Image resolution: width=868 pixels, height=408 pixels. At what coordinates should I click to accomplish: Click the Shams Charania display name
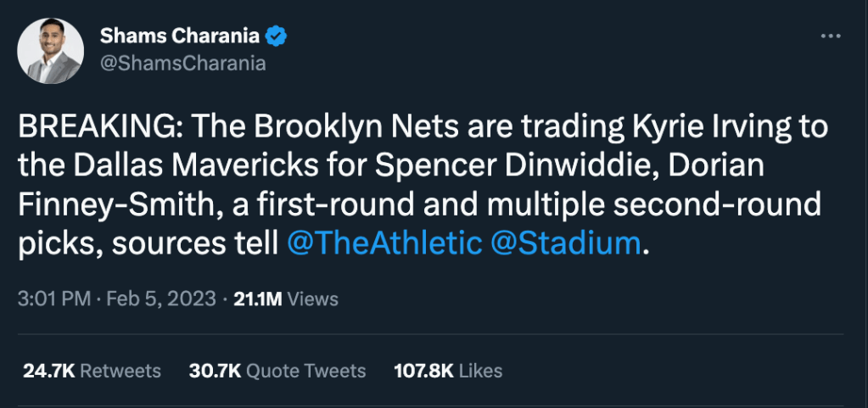(180, 36)
